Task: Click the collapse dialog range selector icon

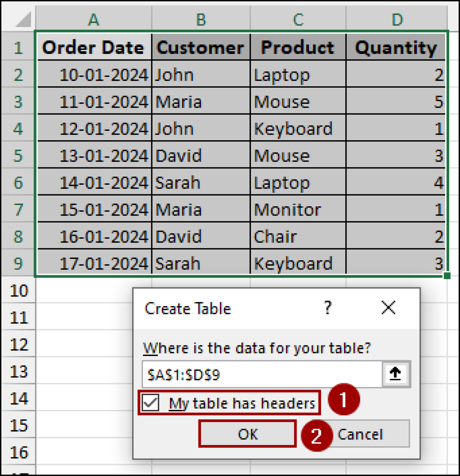Action: click(395, 374)
